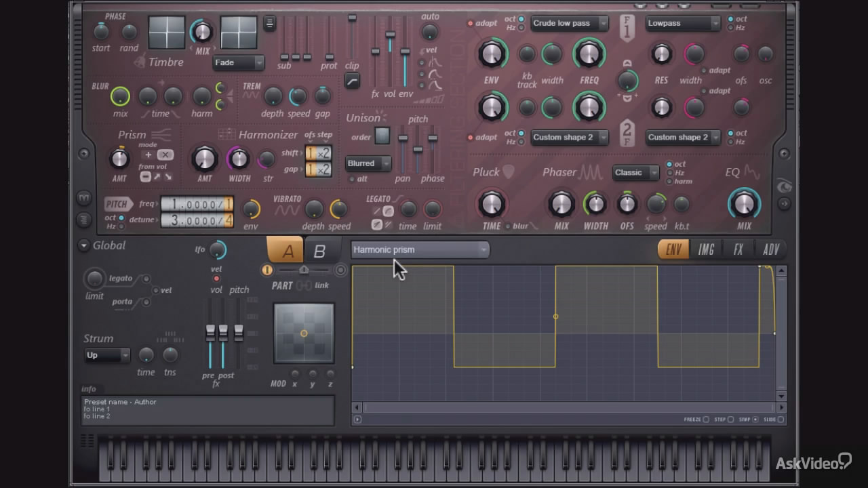
Task: Toggle the SNAP option in envelope editor
Action: pos(755,420)
